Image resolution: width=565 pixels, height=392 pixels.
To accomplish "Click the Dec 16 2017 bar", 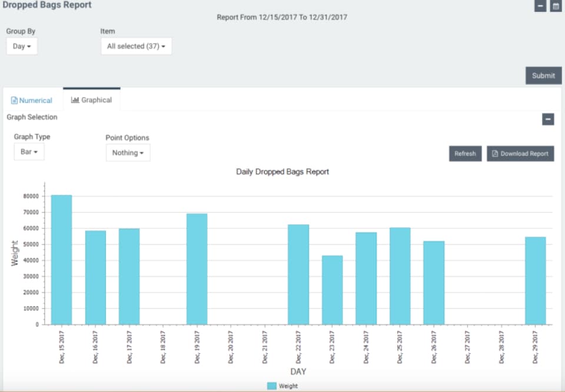I will coord(95,277).
